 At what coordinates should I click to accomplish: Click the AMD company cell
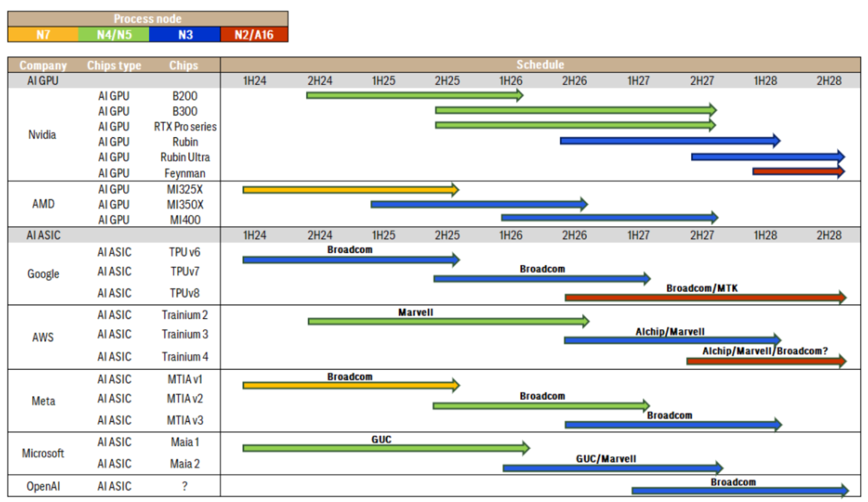click(43, 204)
